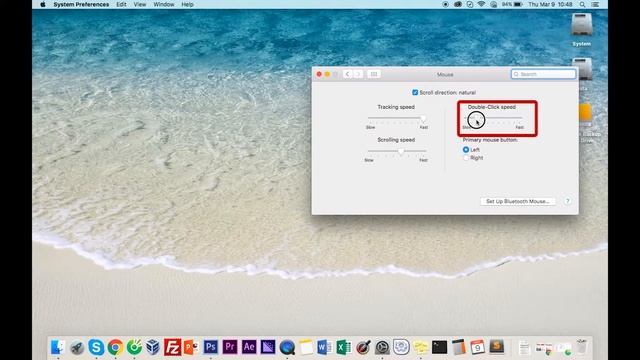The width and height of the screenshot is (640, 360).
Task: Click Set Up Bluetooth Mouse button
Action: pos(518,201)
